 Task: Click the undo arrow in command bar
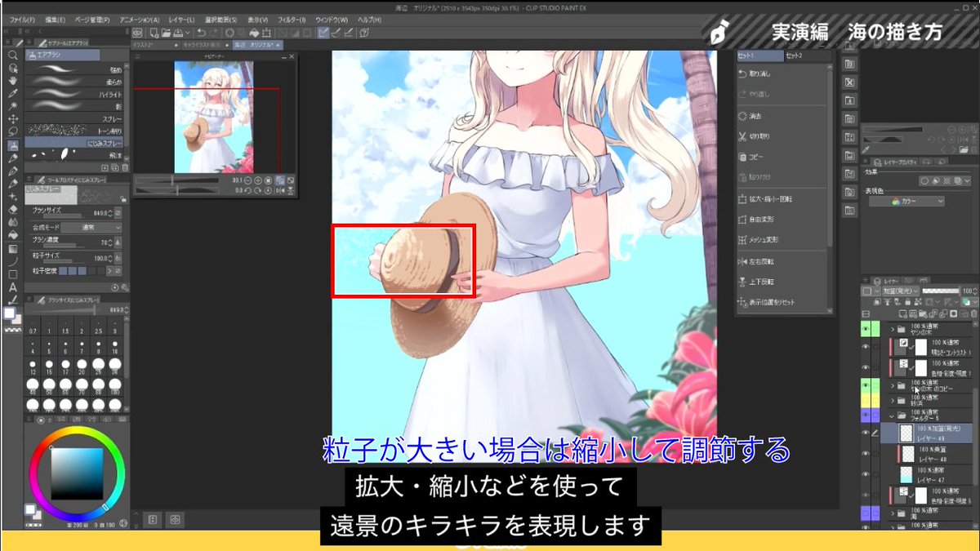[x=201, y=33]
